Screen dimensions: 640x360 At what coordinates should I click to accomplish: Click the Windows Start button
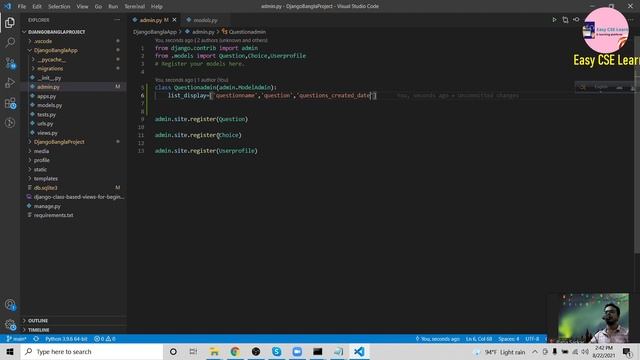pos(10,351)
